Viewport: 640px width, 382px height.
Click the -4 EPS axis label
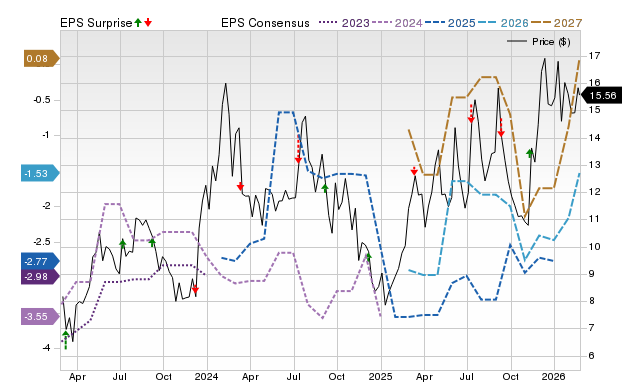46,348
